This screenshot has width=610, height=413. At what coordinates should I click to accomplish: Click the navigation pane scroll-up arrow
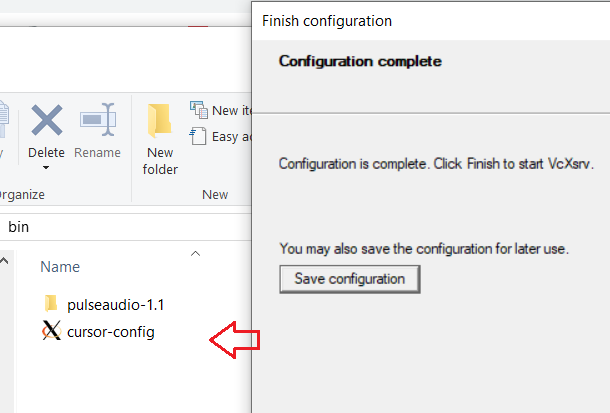pos(4,261)
